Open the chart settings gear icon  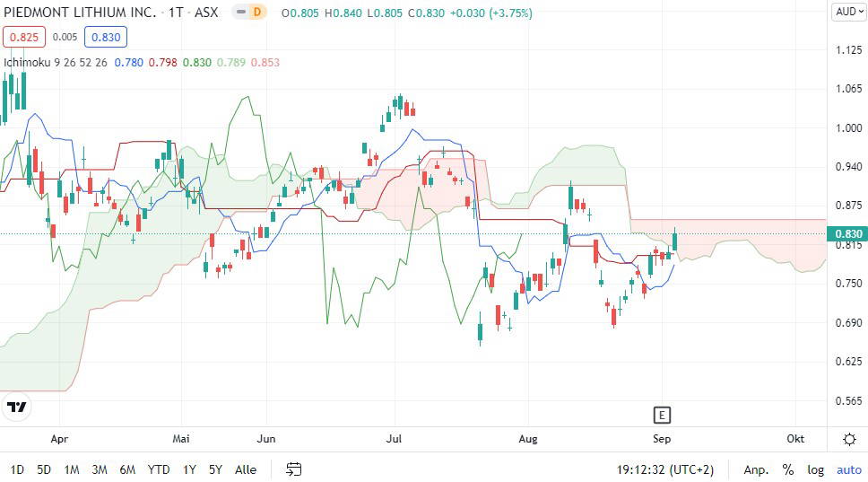coord(849,439)
